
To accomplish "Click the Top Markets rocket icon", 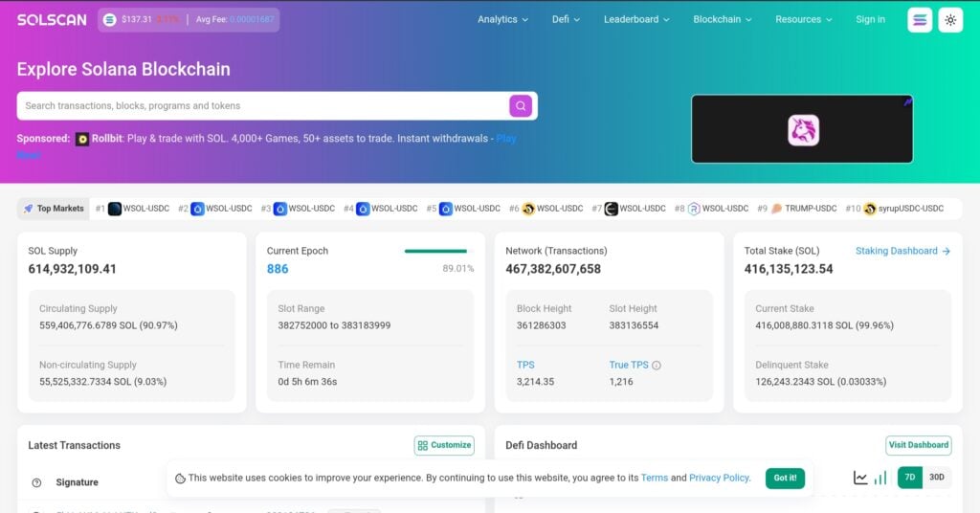I will [28, 209].
